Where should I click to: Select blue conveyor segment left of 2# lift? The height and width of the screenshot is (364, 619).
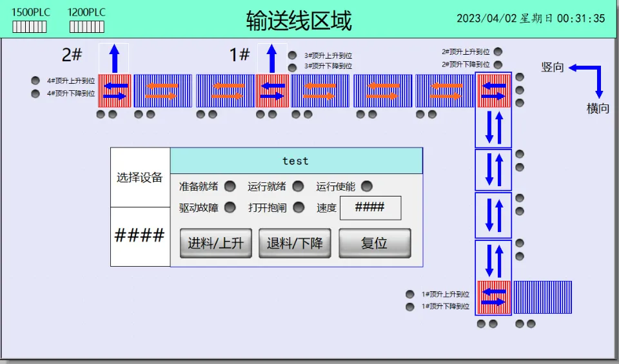(x=445, y=91)
